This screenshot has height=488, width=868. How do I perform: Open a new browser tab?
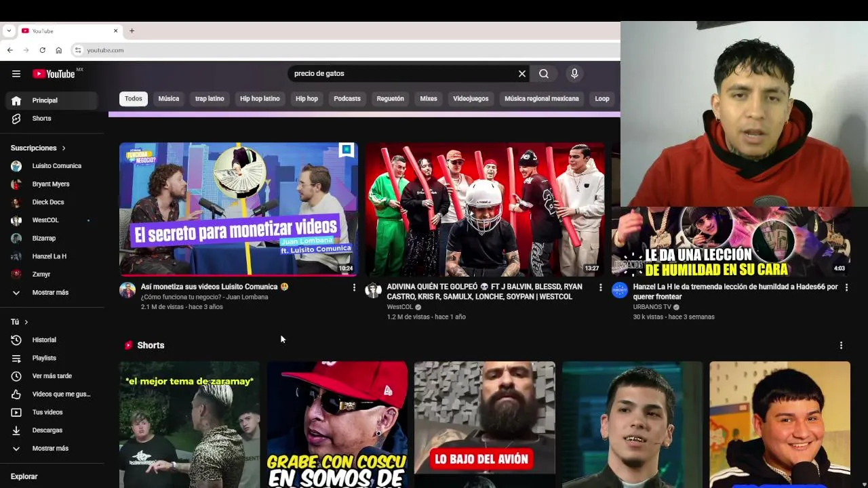[x=132, y=30]
